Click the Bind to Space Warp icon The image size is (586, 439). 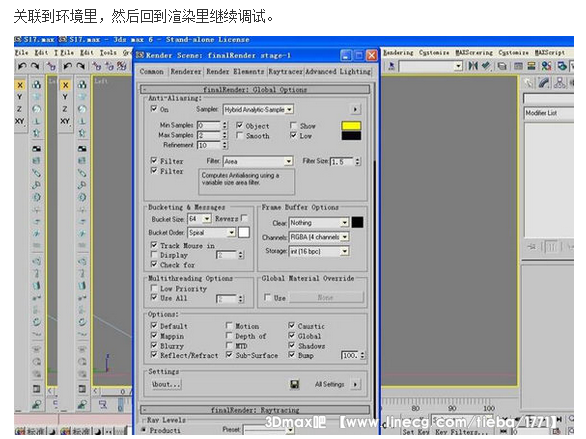pyautogui.click(x=121, y=66)
